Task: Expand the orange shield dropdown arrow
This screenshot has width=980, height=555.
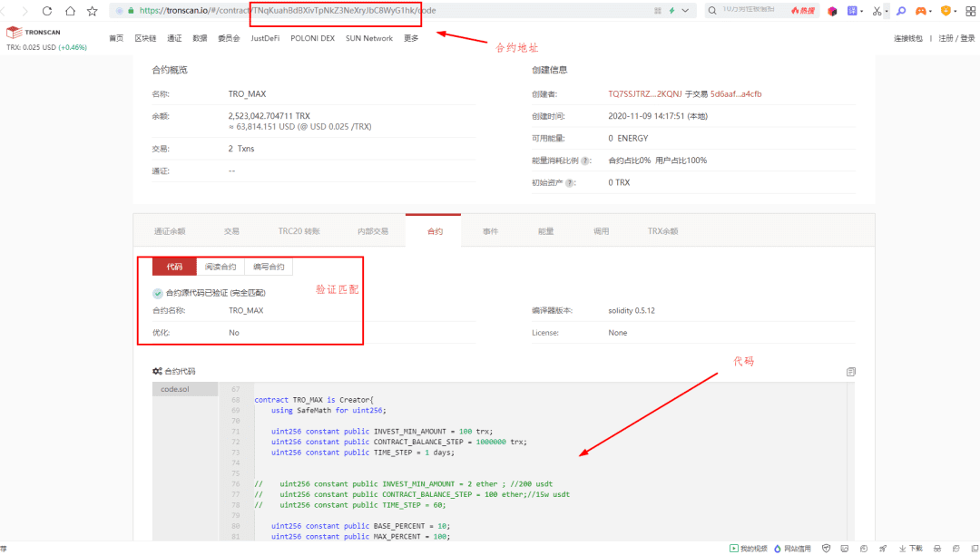Action: pos(955,11)
